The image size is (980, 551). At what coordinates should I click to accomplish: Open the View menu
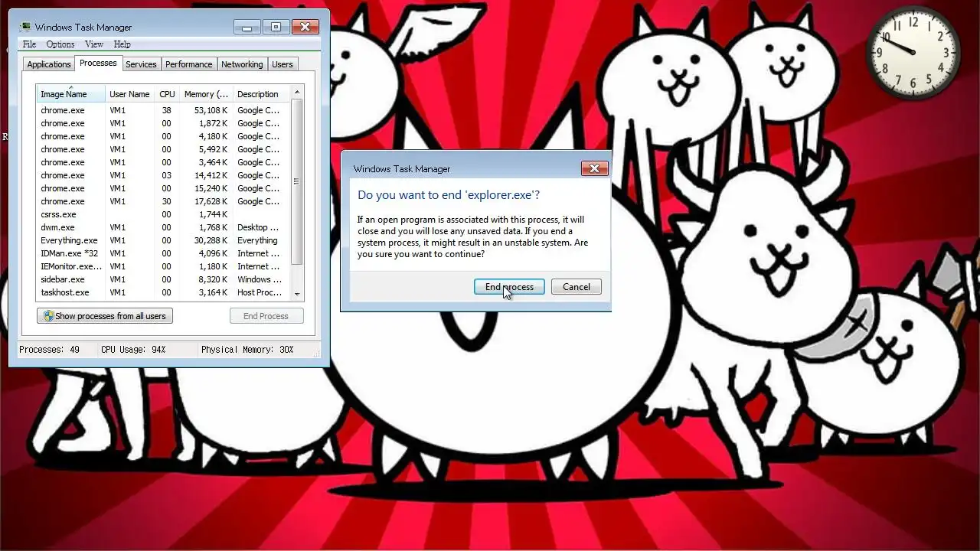coord(94,44)
